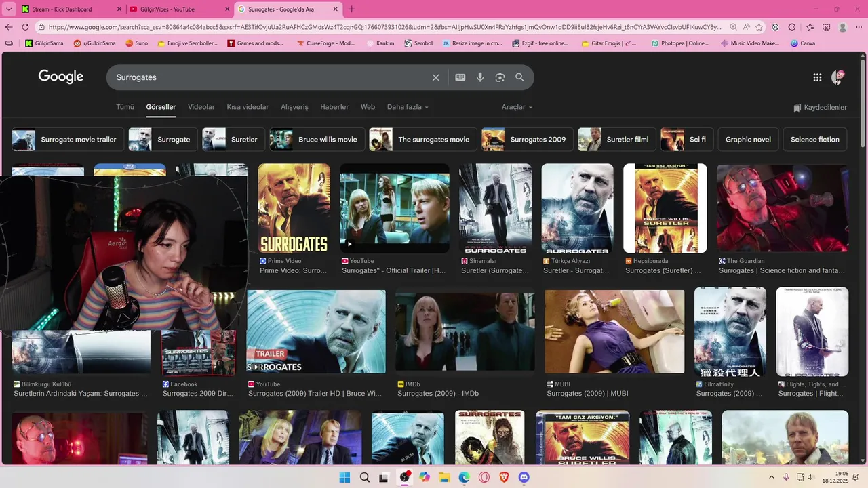Open Task View on taskbar
This screenshot has height=488, width=868.
[384, 477]
